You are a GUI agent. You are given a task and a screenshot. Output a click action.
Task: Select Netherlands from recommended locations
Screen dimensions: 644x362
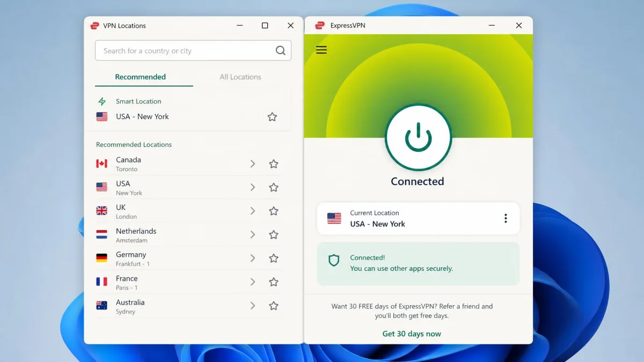tap(189, 235)
